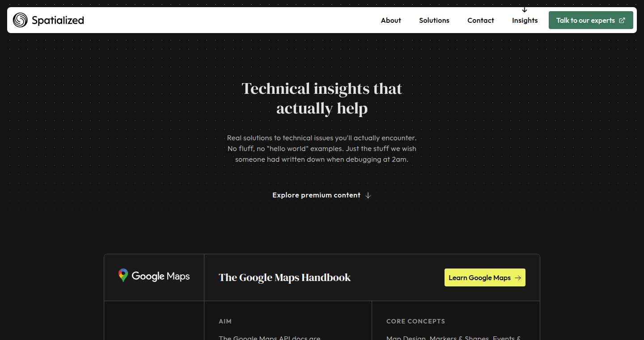
Task: Click the Spatialized swirl logo icon
Action: coord(20,20)
